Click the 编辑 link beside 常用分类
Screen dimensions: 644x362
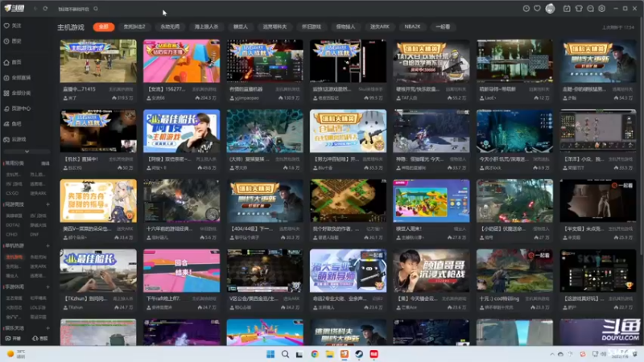pyautogui.click(x=45, y=163)
